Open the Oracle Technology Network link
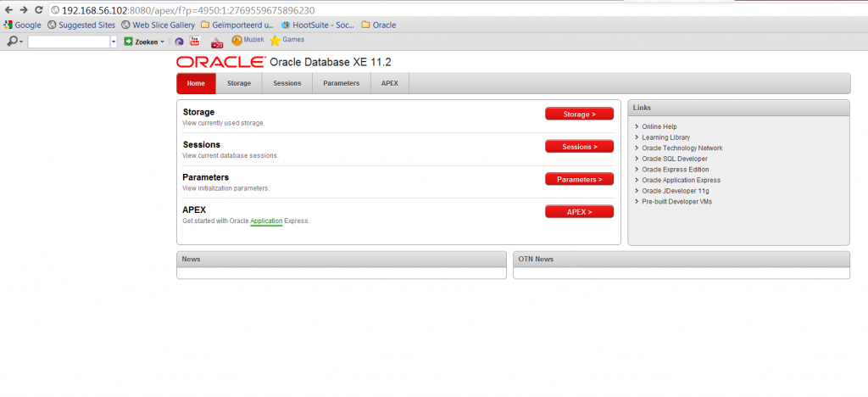This screenshot has height=397, width=868. [682, 148]
